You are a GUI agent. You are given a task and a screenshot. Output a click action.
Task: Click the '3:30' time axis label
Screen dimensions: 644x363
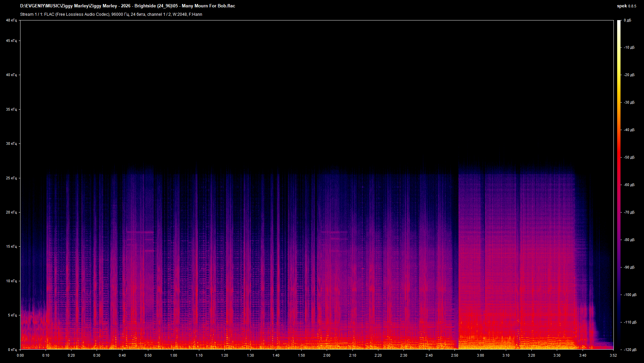pos(557,356)
